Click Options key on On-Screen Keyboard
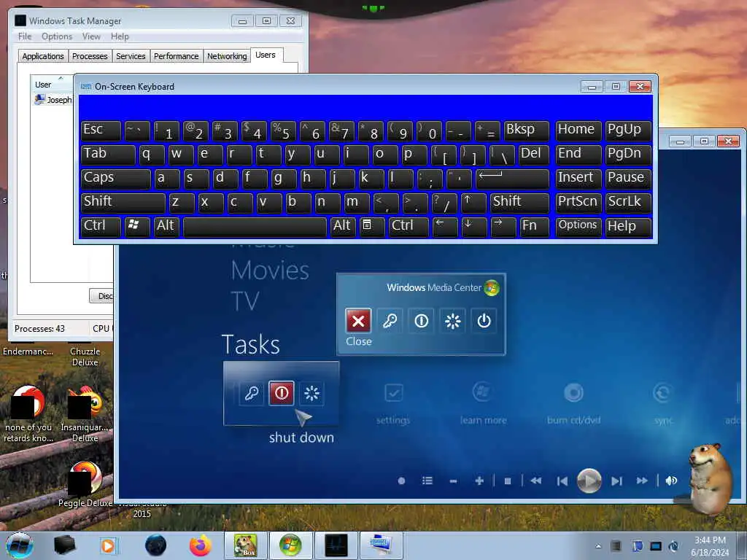Image resolution: width=747 pixels, height=560 pixels. 578,227
